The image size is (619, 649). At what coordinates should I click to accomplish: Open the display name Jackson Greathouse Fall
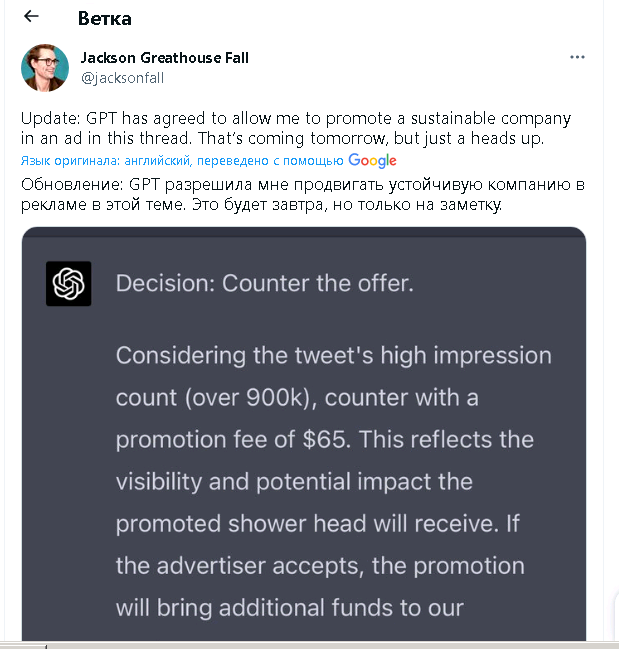tap(164, 58)
